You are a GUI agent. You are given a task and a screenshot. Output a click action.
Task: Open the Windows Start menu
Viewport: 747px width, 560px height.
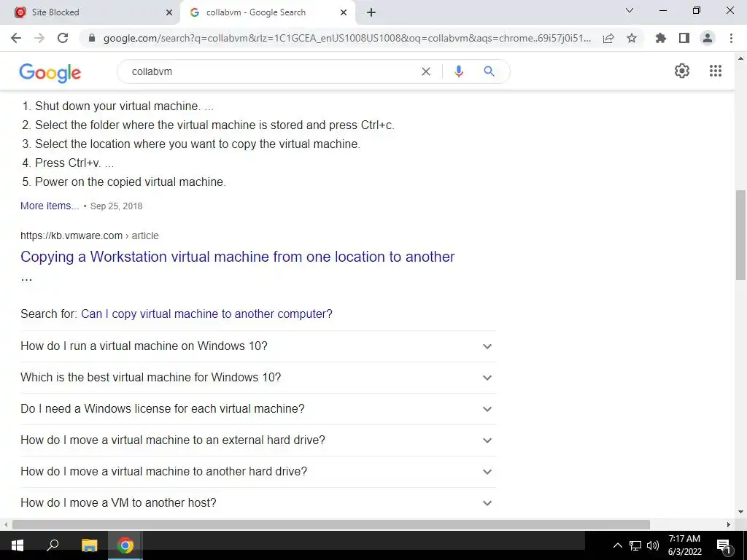(x=18, y=545)
